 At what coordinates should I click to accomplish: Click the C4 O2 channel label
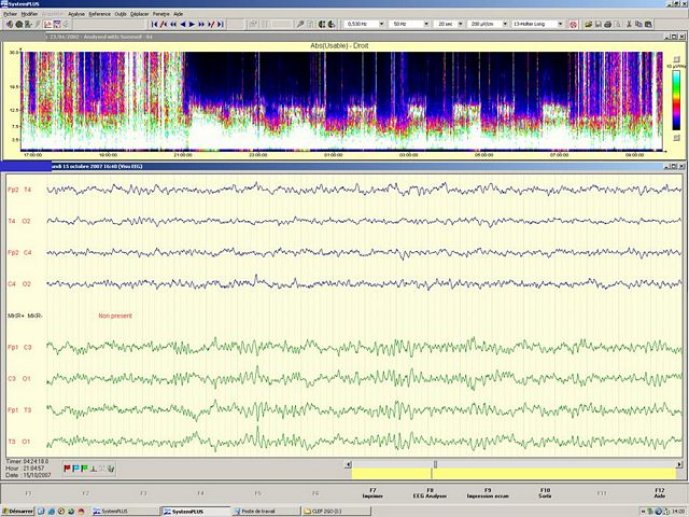20,284
